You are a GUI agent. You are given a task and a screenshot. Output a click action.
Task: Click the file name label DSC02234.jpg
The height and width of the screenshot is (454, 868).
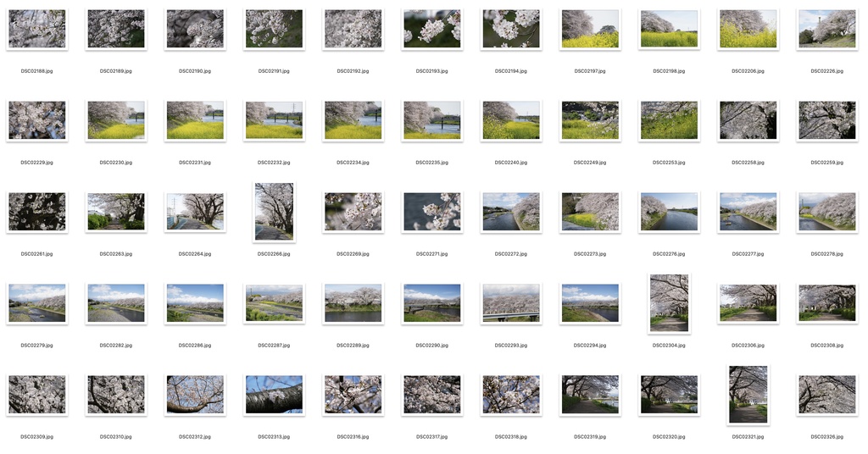coord(353,163)
